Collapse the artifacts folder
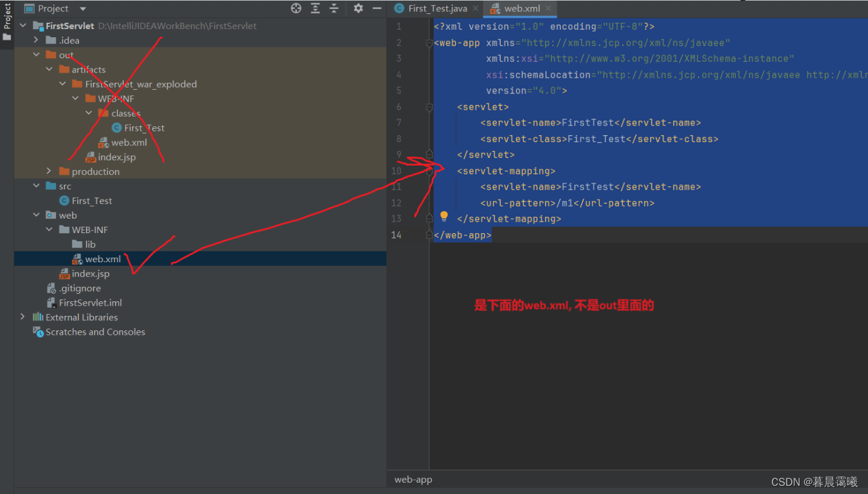Image resolution: width=868 pixels, height=494 pixels. tap(49, 69)
